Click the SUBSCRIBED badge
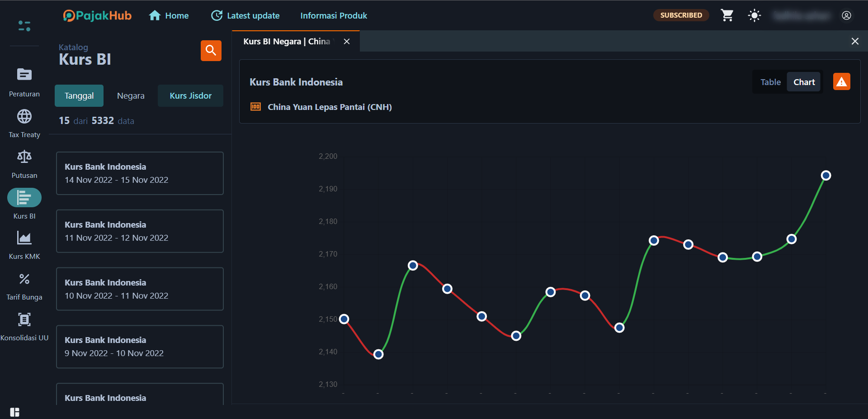 coord(681,15)
